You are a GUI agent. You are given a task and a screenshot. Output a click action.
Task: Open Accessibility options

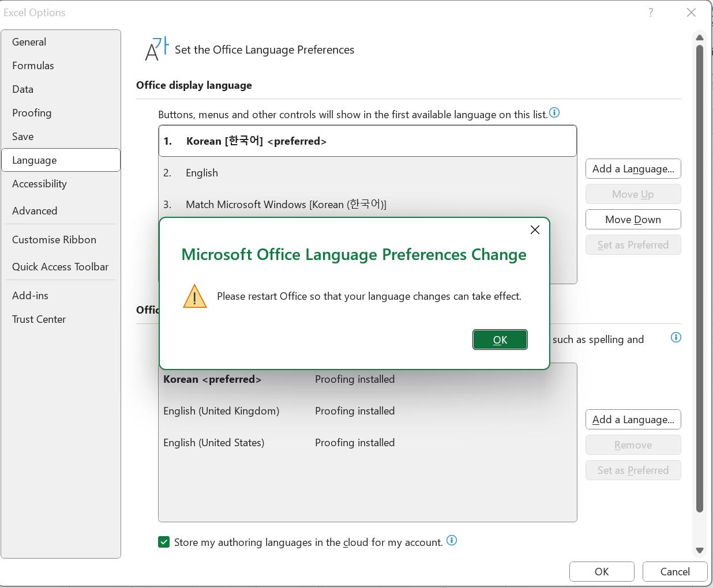click(61, 184)
